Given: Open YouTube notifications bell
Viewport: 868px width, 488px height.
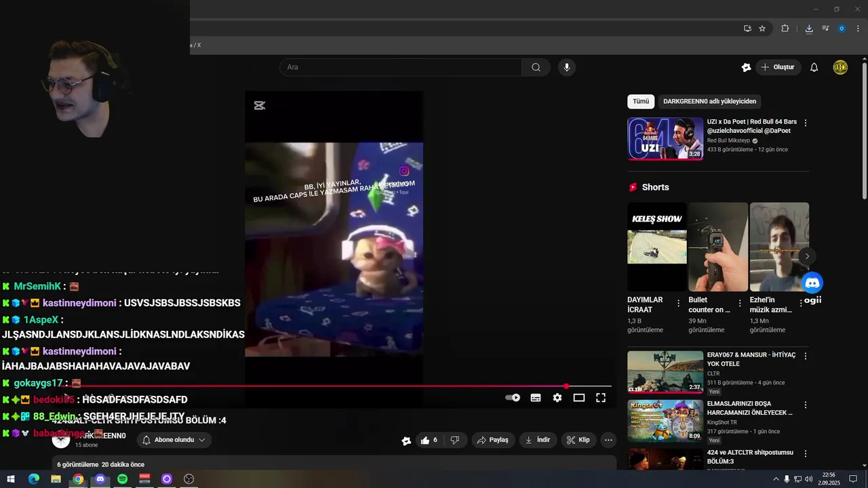Looking at the screenshot, I should coord(814,67).
